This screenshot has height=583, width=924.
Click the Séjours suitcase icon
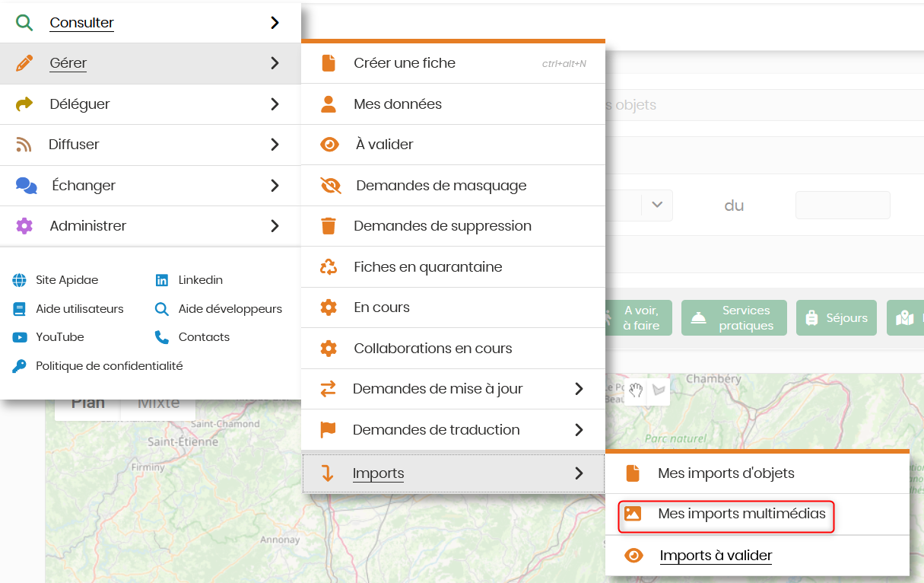tap(811, 318)
